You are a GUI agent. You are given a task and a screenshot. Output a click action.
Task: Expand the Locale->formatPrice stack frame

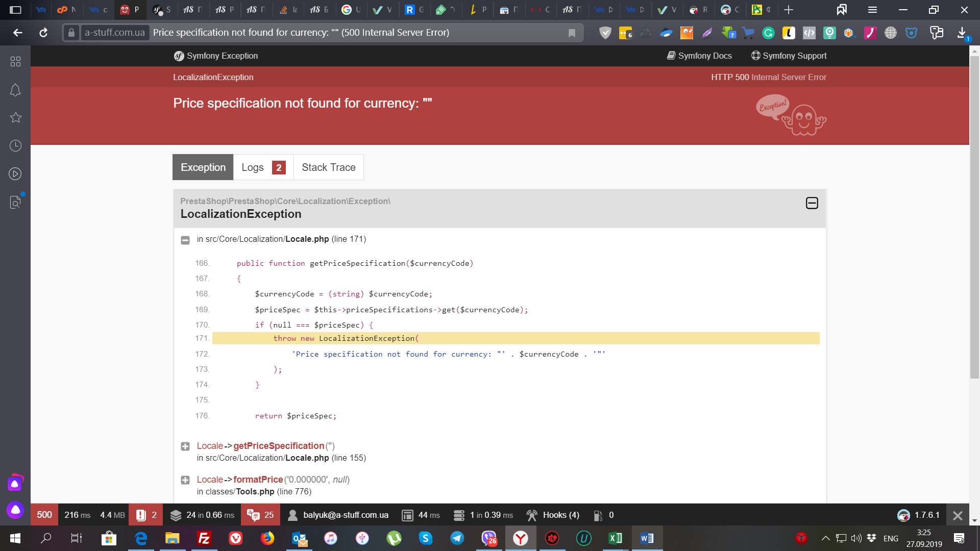tap(185, 480)
